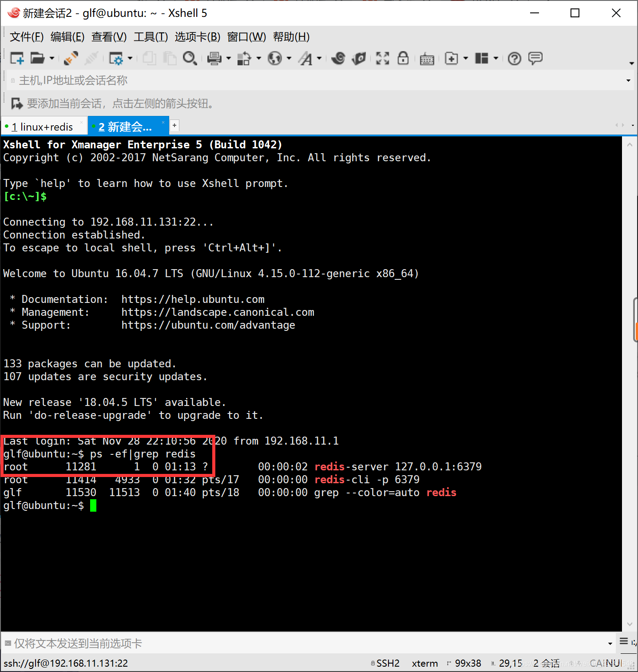This screenshot has height=672, width=638.
Task: Click https://help.ubuntu.com text in terminal
Action: tap(193, 299)
